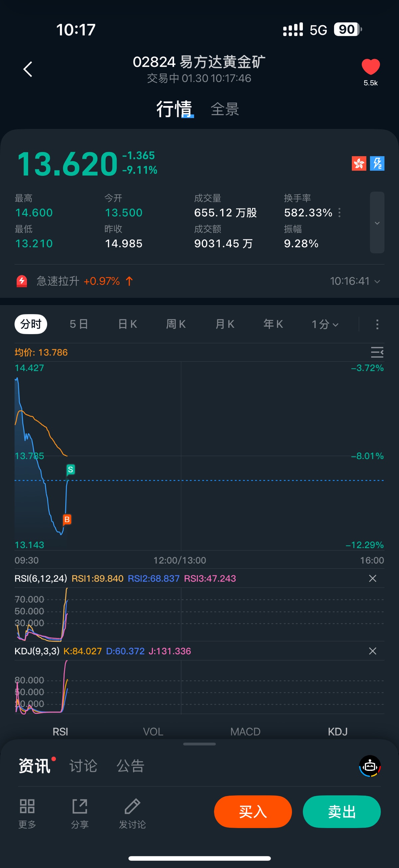399x868 pixels.
Task: Tap the back arrow icon
Action: coord(28,69)
